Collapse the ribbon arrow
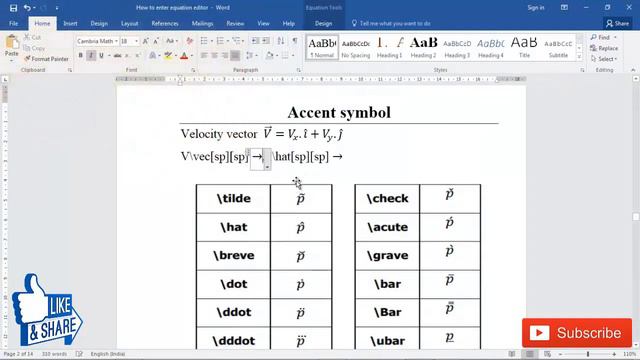Screen dimensions: 640x360 pos(633,70)
